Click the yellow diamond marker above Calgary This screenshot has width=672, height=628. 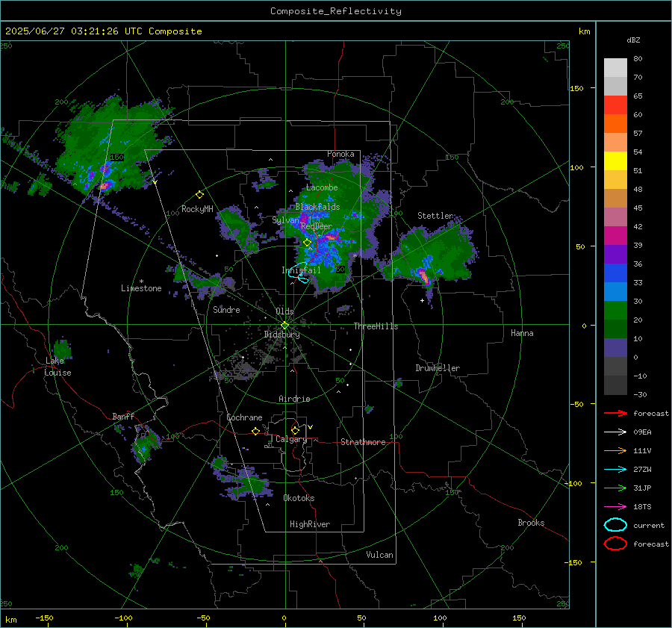pyautogui.click(x=295, y=430)
